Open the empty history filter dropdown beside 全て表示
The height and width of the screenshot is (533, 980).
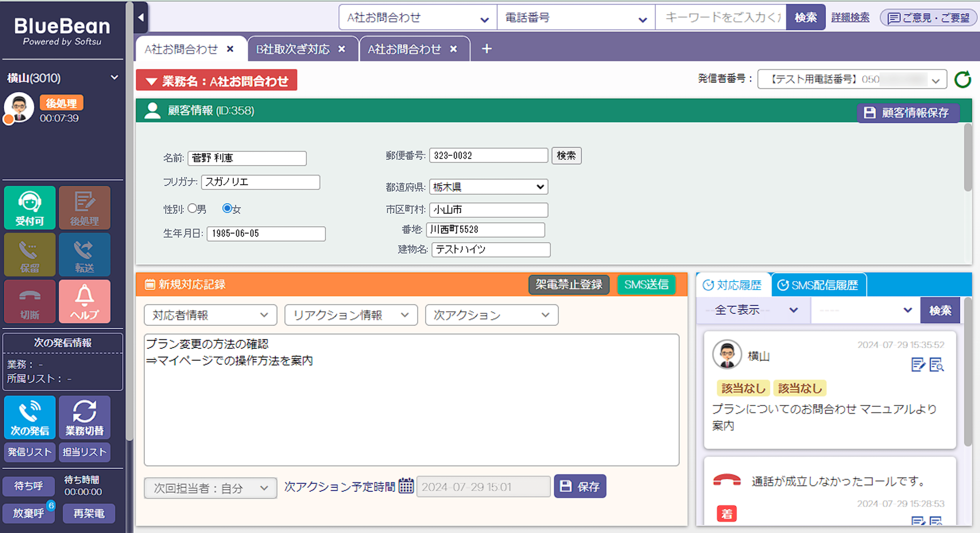coord(865,310)
